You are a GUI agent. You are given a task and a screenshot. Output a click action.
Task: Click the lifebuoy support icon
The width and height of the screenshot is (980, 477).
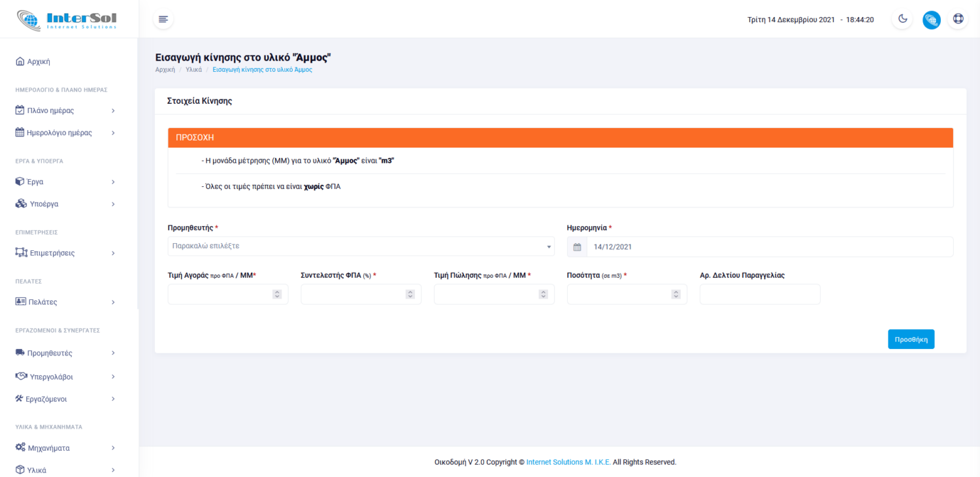[x=958, y=19]
